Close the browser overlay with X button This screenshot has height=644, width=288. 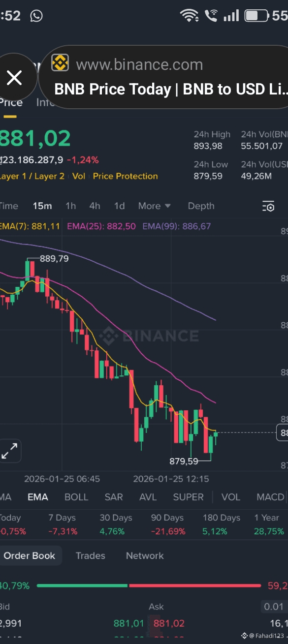[x=14, y=78]
